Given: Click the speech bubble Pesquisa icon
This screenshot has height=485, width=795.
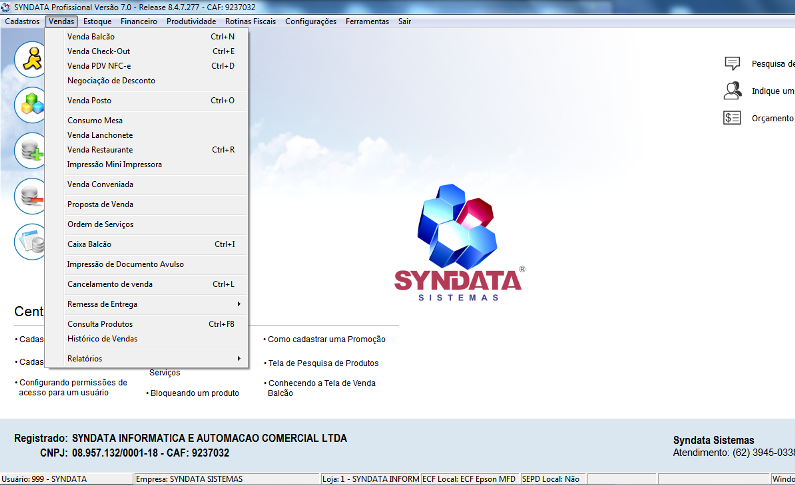Looking at the screenshot, I should (732, 63).
